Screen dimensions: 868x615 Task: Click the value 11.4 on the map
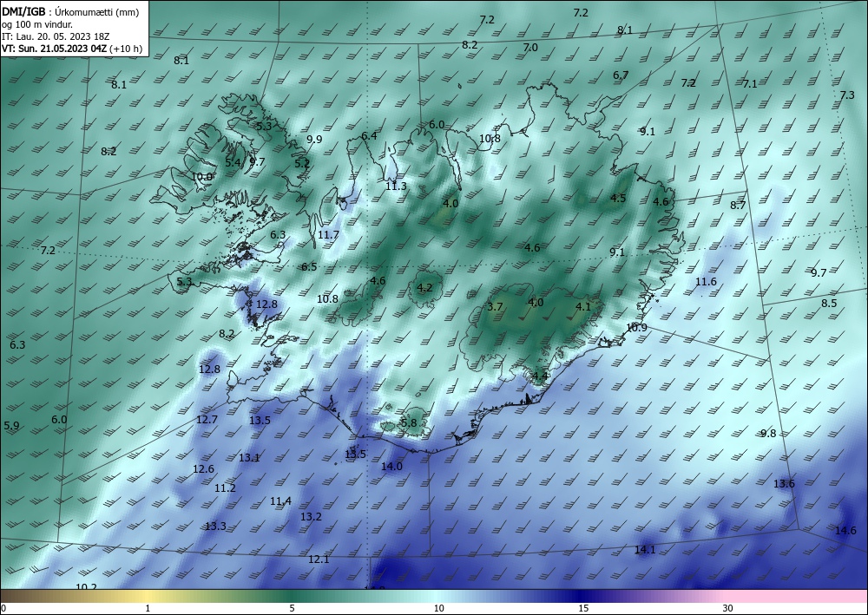(280, 501)
